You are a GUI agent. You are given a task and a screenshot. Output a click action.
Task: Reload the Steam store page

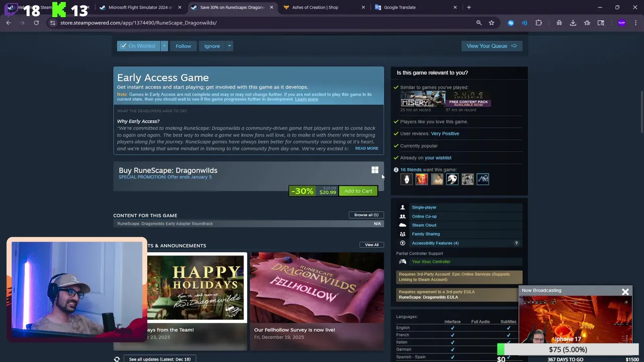coord(36,23)
